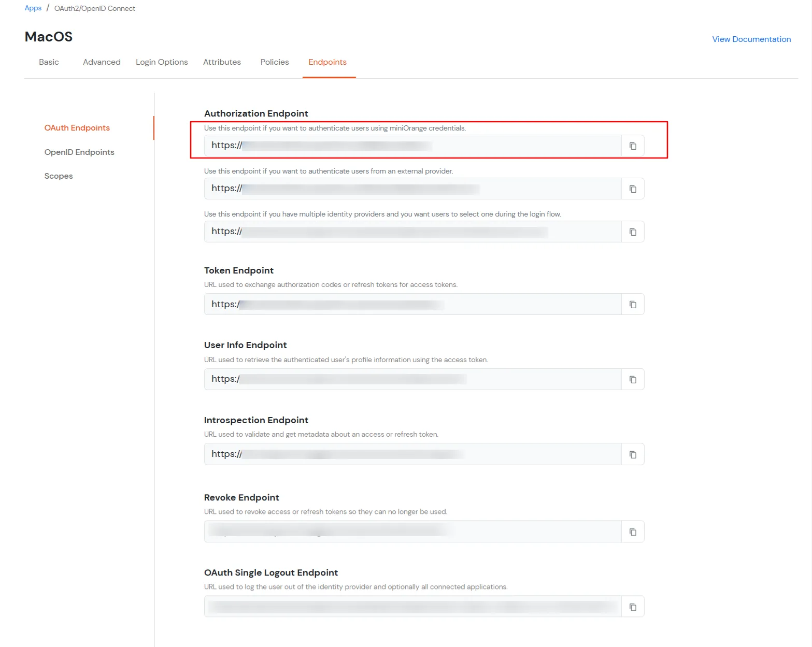The width and height of the screenshot is (812, 647).
Task: Copy the miniOrange credentials authorization endpoint URL
Action: (x=633, y=146)
